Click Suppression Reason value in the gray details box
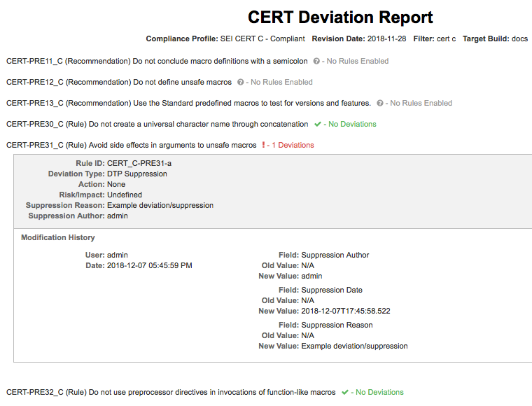532x406 pixels. tap(160, 205)
